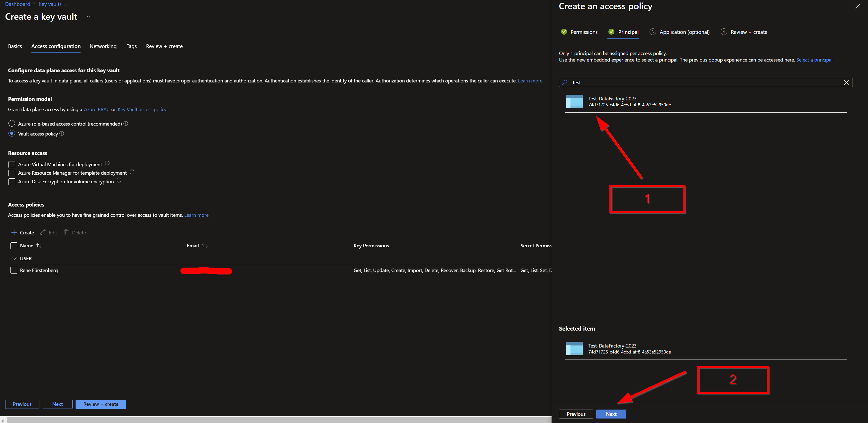
Task: Open the Azure RBAC link
Action: coord(97,109)
